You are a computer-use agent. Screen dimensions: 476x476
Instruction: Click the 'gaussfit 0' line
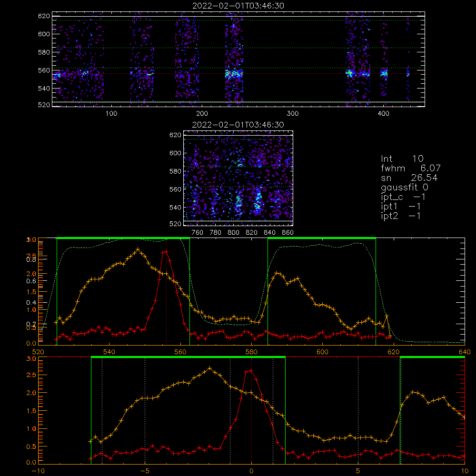pyautogui.click(x=405, y=187)
